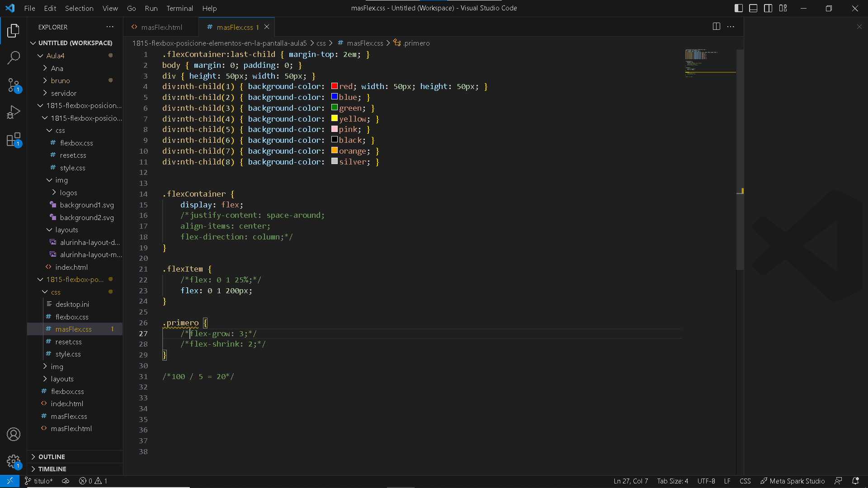The height and width of the screenshot is (488, 868).
Task: Expand the bruno folder
Action: click(75, 80)
